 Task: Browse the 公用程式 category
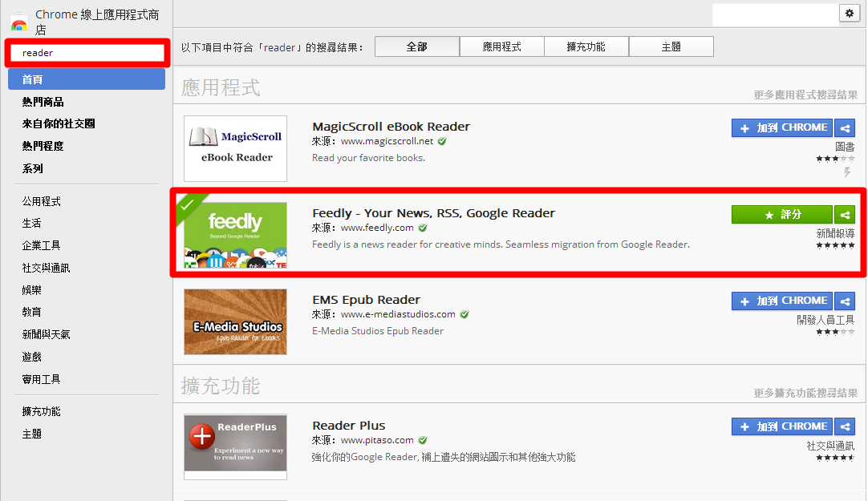[x=42, y=202]
